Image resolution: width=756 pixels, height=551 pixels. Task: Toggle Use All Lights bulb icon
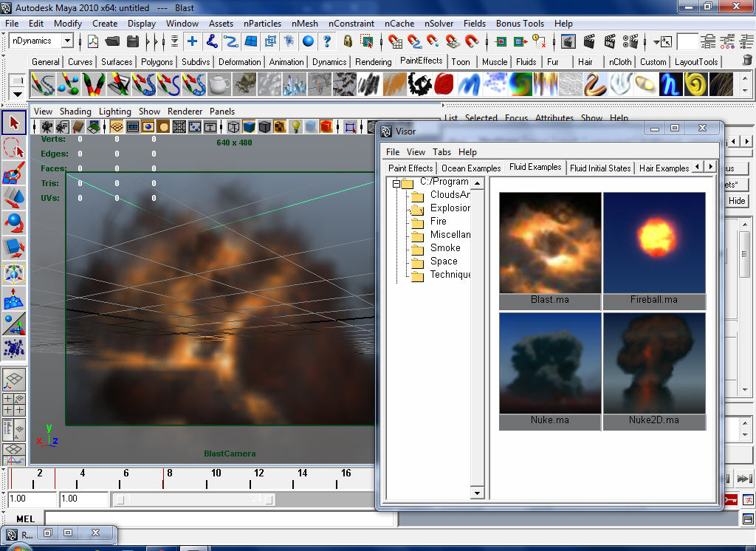(295, 127)
